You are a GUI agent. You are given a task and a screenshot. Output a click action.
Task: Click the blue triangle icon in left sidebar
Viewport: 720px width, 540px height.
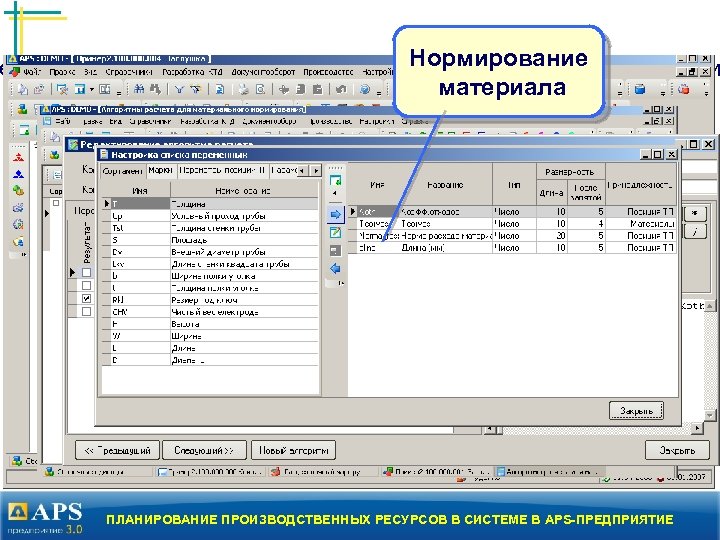click(x=18, y=174)
